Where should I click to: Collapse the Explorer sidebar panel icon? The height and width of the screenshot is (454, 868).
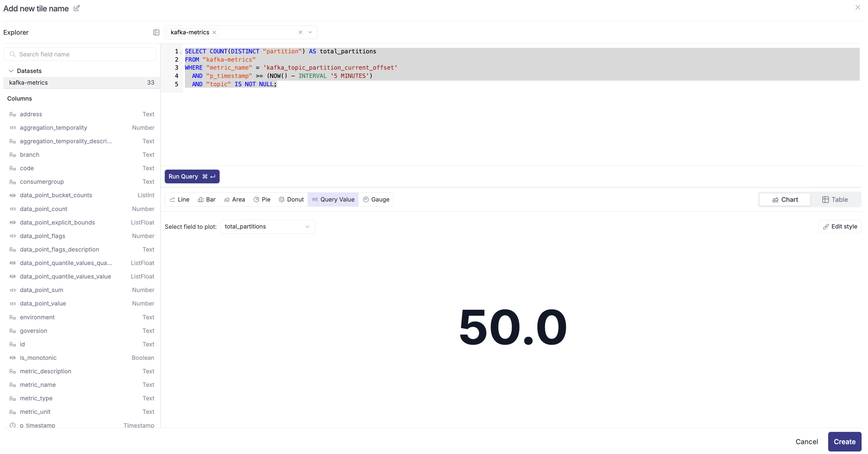tap(156, 32)
